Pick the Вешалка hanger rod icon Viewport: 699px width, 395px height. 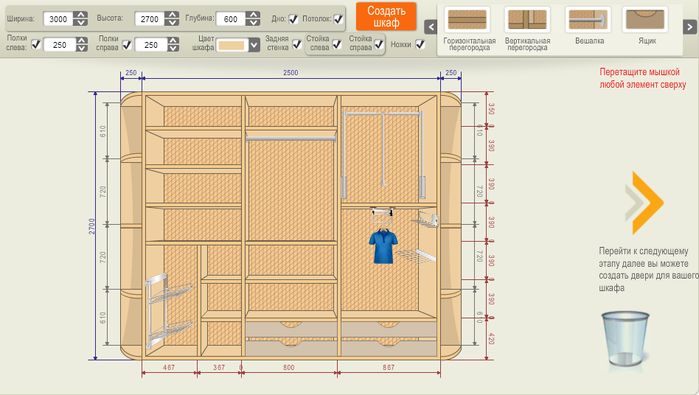point(588,19)
